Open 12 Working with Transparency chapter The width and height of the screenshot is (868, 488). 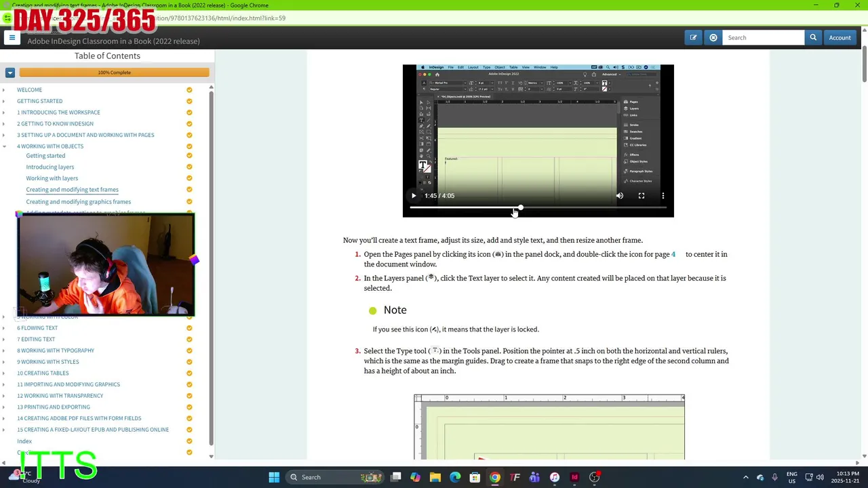[60, 396]
